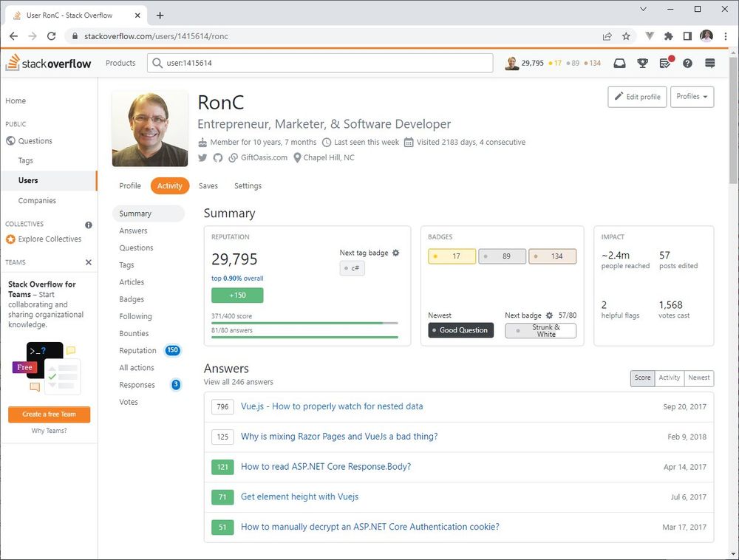739x560 pixels.
Task: Click the Twitter profile icon
Action: (x=202, y=158)
